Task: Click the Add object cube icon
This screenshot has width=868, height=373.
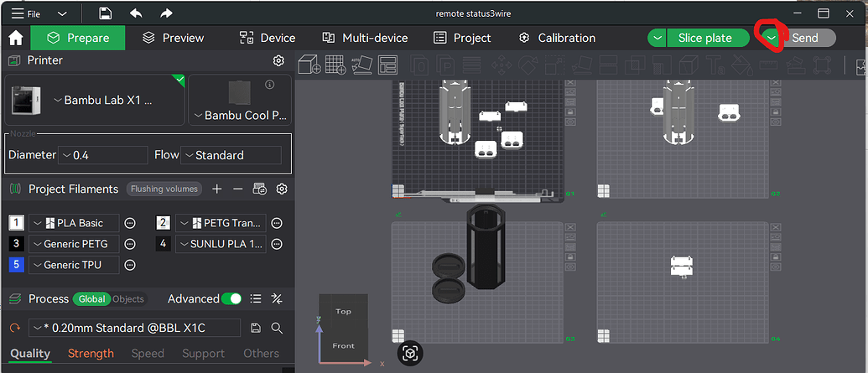Action: click(309, 65)
